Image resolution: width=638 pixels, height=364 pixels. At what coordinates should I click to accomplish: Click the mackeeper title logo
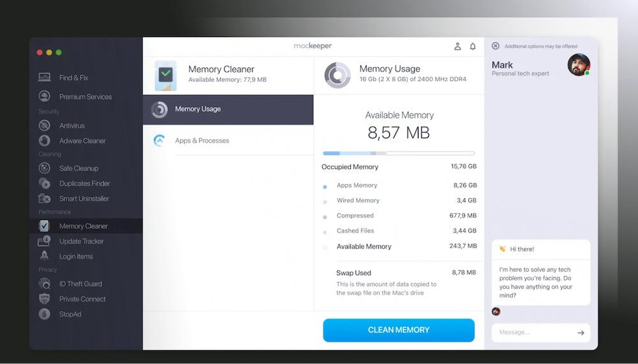pos(313,46)
